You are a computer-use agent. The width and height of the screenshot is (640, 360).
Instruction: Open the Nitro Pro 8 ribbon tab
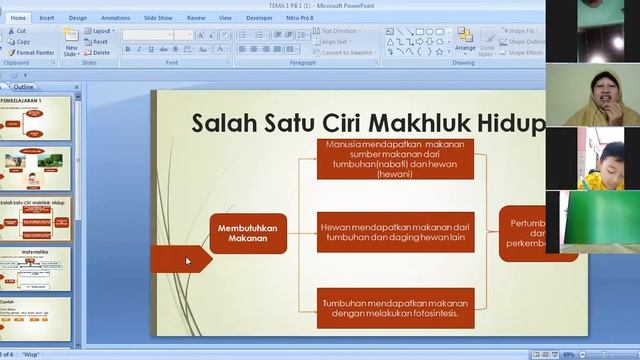coord(300,18)
